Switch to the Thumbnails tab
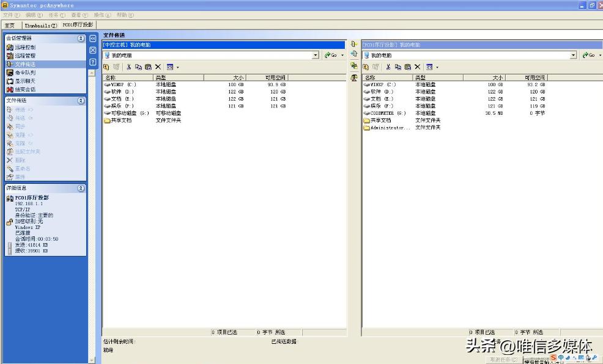Image resolution: width=603 pixels, height=364 pixels. click(41, 26)
